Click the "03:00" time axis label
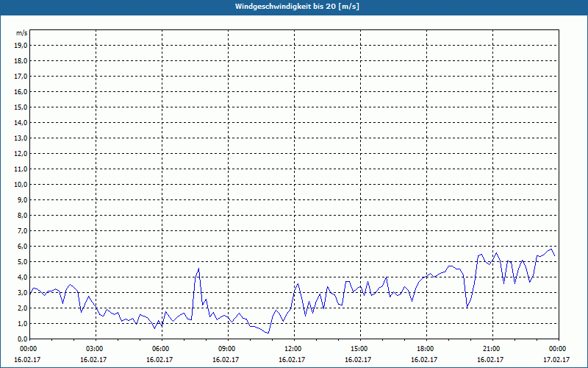 (96, 349)
